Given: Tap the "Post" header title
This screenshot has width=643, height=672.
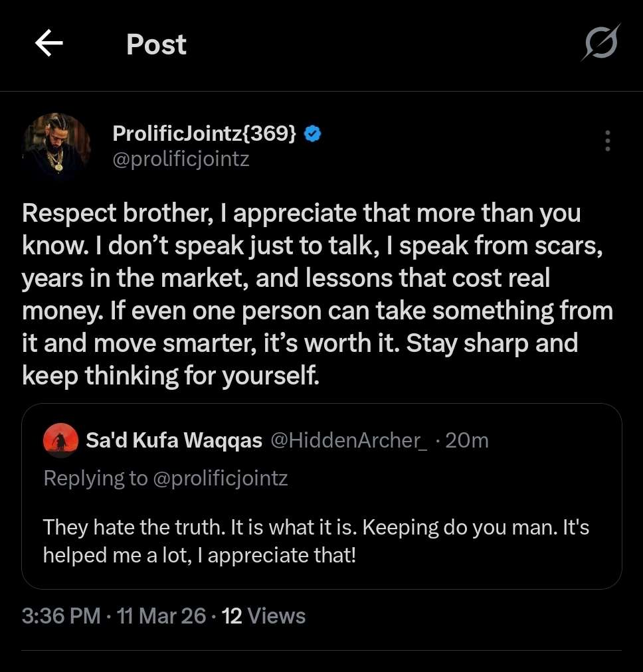Looking at the screenshot, I should click(x=156, y=44).
